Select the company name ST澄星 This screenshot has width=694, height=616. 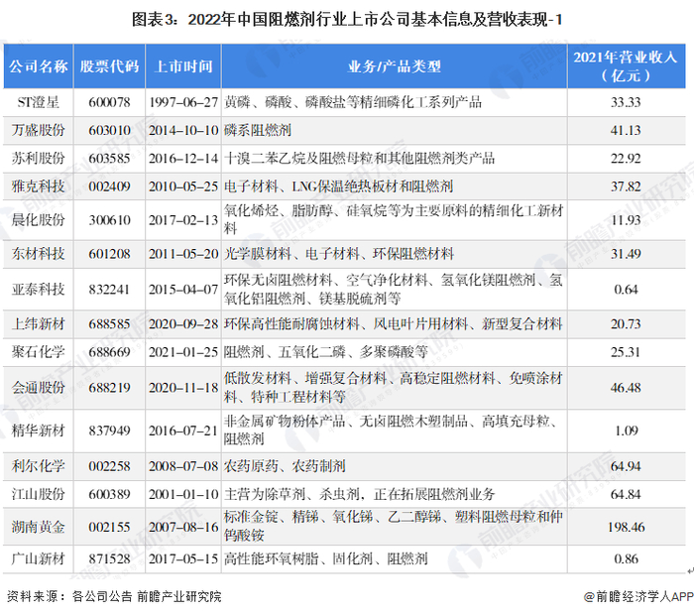tap(39, 102)
